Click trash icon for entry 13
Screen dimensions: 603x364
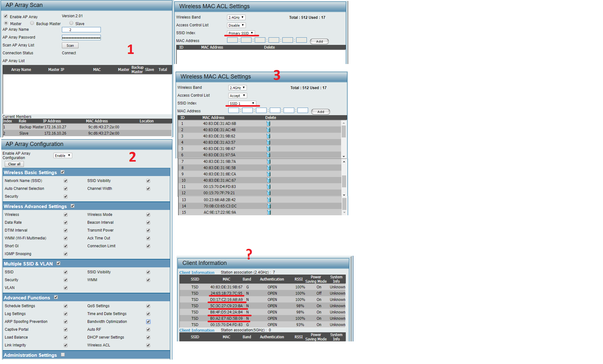click(269, 200)
